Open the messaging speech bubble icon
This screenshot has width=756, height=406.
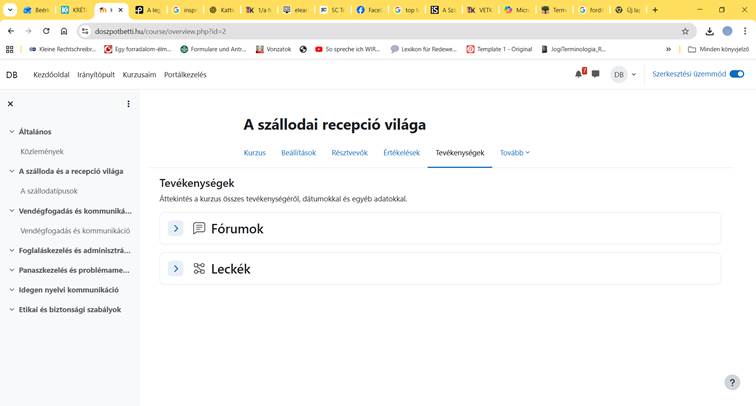pyautogui.click(x=595, y=74)
